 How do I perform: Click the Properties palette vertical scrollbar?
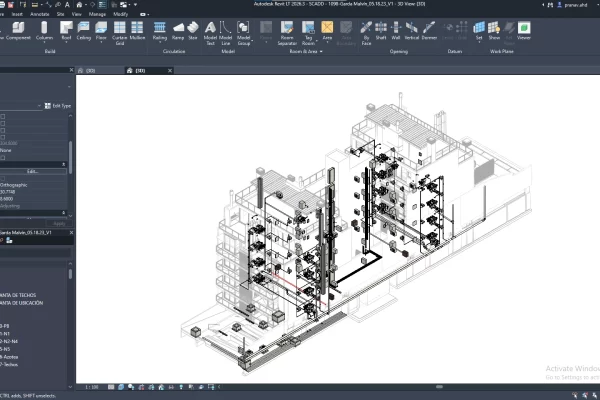click(70, 157)
